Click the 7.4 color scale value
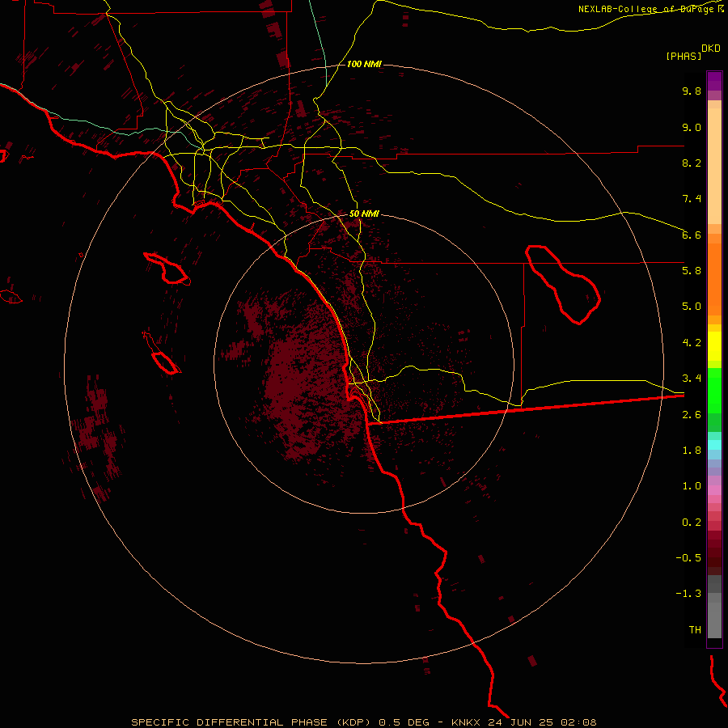The height and width of the screenshot is (728, 728). tap(692, 199)
